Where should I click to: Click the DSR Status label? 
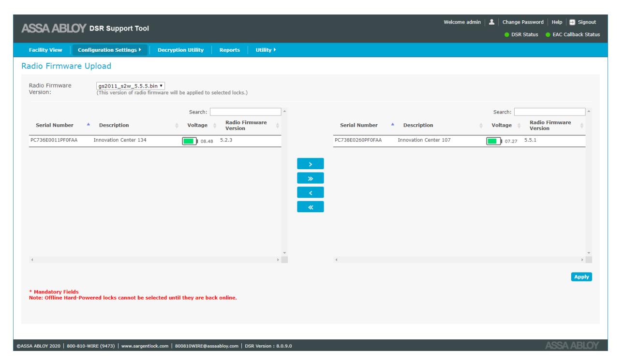coord(525,34)
